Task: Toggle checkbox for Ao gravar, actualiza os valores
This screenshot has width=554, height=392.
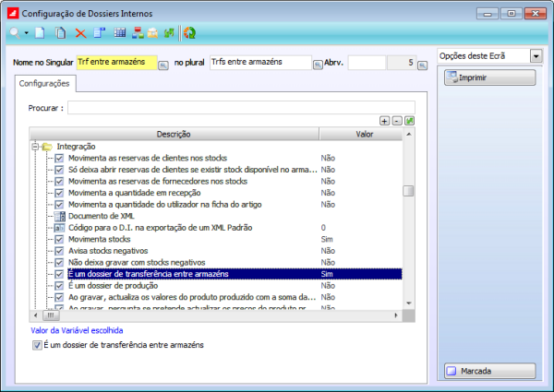Action: pyautogui.click(x=59, y=297)
